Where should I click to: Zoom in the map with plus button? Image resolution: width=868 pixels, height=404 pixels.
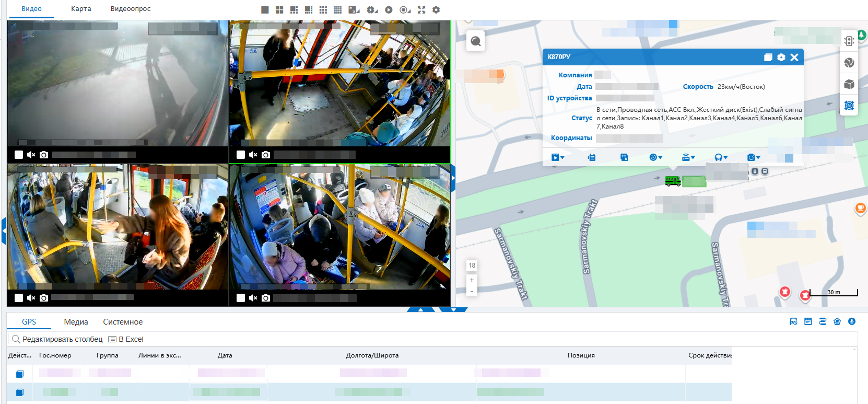472,280
